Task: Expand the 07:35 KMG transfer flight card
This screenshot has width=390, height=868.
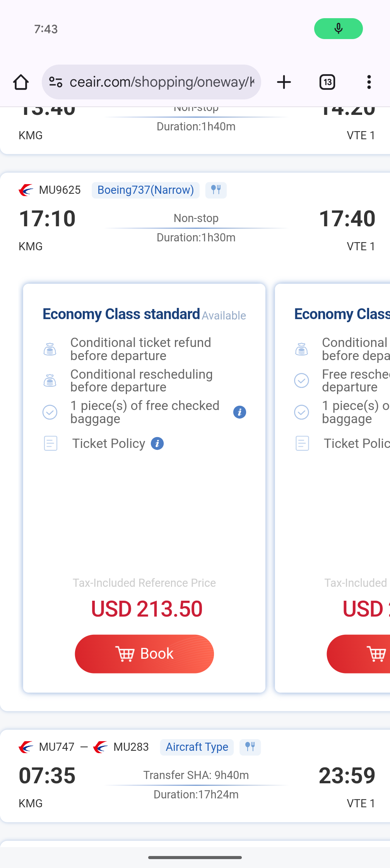Action: 196,785
